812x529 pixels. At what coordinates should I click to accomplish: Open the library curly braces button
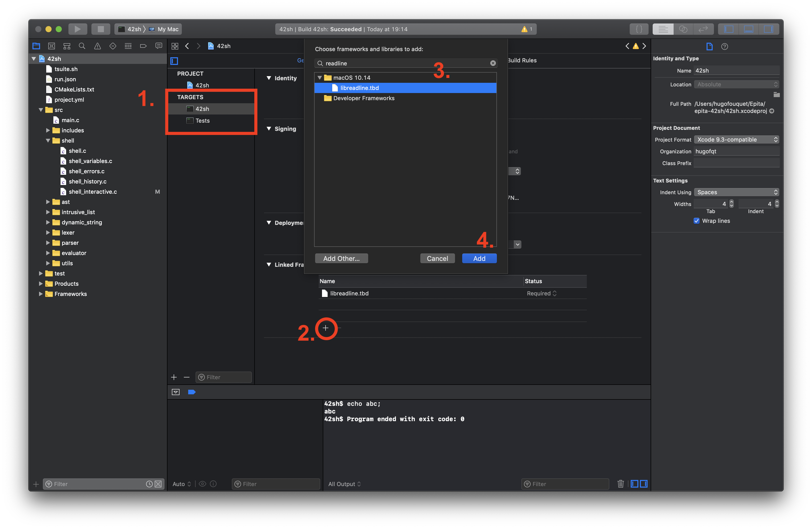pyautogui.click(x=639, y=29)
